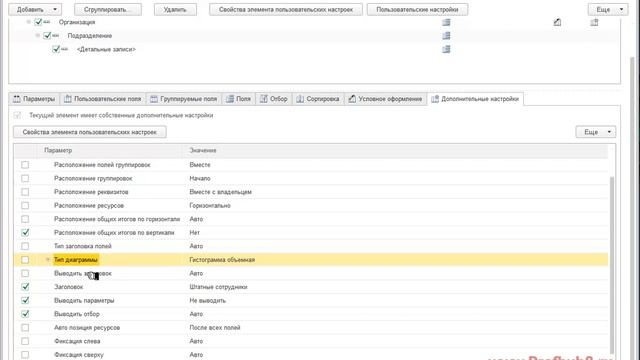Open the Сортировка tab

click(x=318, y=99)
